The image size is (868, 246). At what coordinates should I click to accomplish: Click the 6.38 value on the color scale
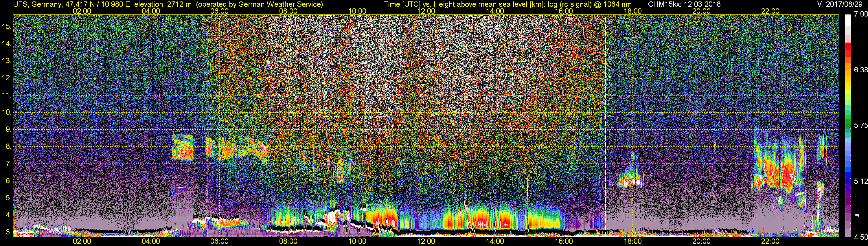pos(860,70)
